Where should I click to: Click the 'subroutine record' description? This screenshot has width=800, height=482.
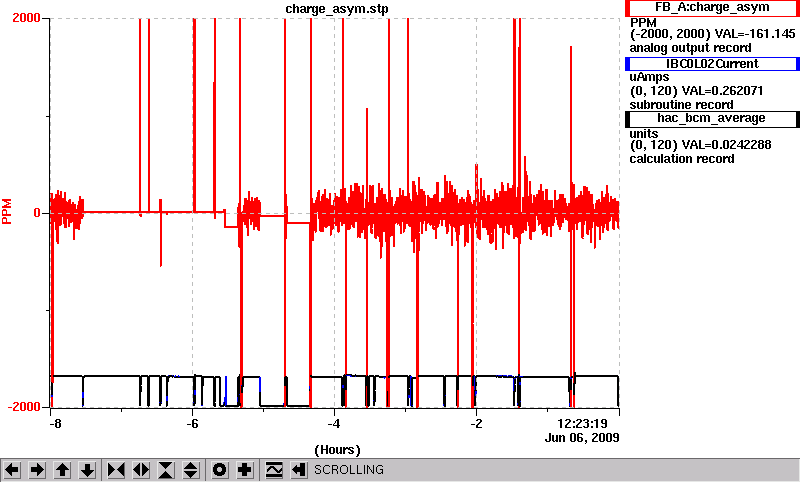click(x=681, y=105)
